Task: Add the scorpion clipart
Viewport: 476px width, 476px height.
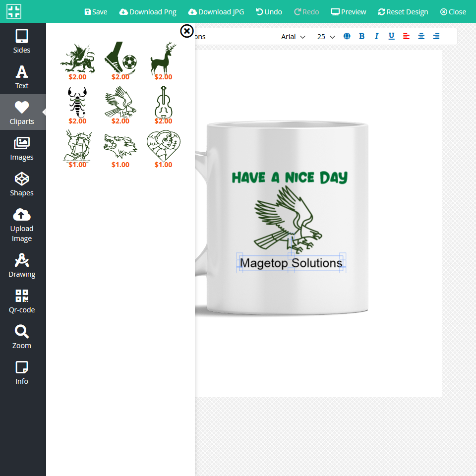Action: [77, 102]
